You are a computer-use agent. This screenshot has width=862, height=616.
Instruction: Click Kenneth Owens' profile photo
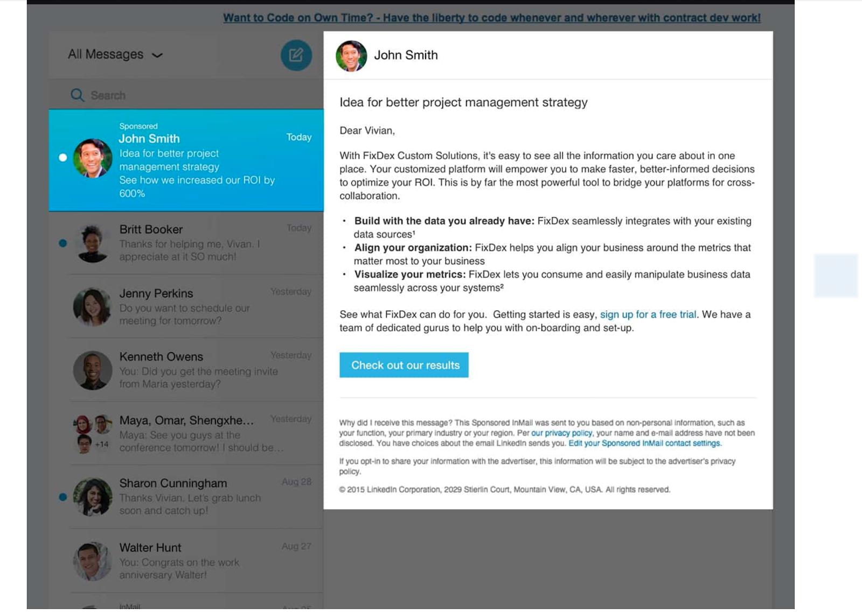92,370
